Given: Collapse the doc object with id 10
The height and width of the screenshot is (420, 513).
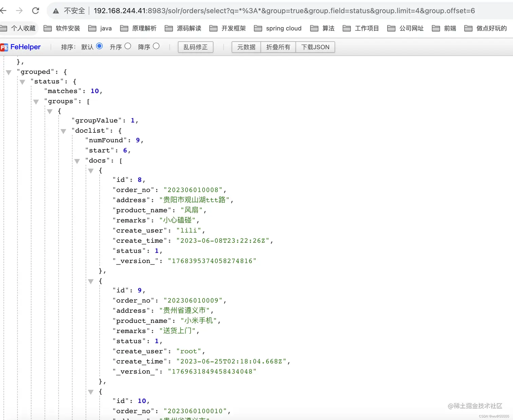Looking at the screenshot, I should click(91, 392).
